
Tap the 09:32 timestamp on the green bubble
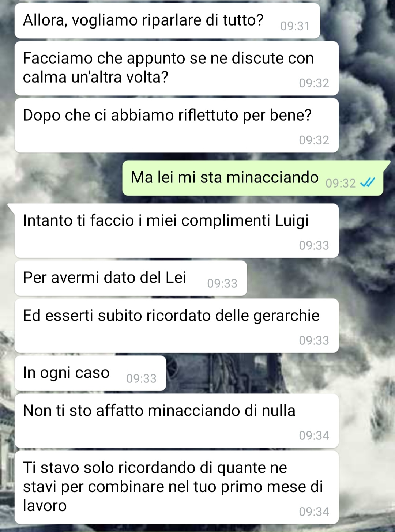341,183
